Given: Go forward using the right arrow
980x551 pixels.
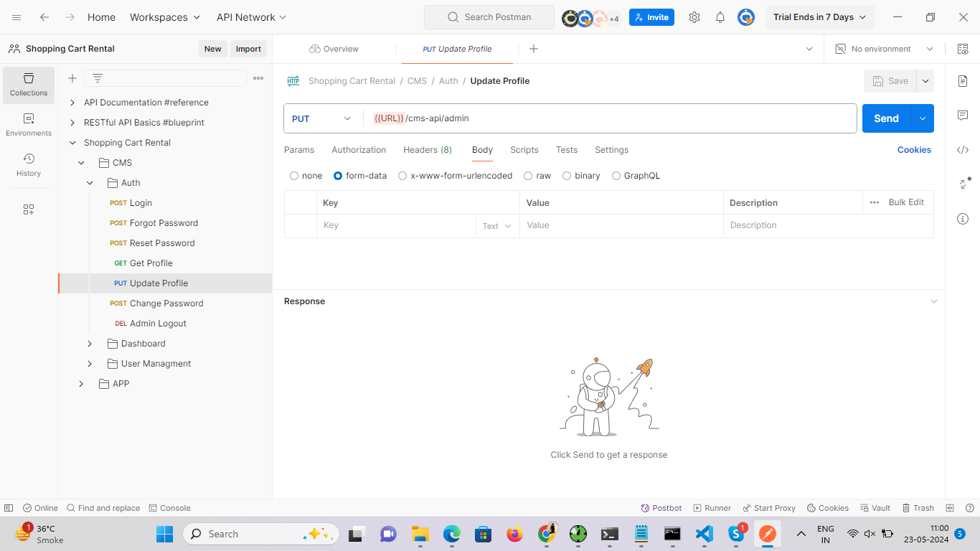Looking at the screenshot, I should (70, 17).
